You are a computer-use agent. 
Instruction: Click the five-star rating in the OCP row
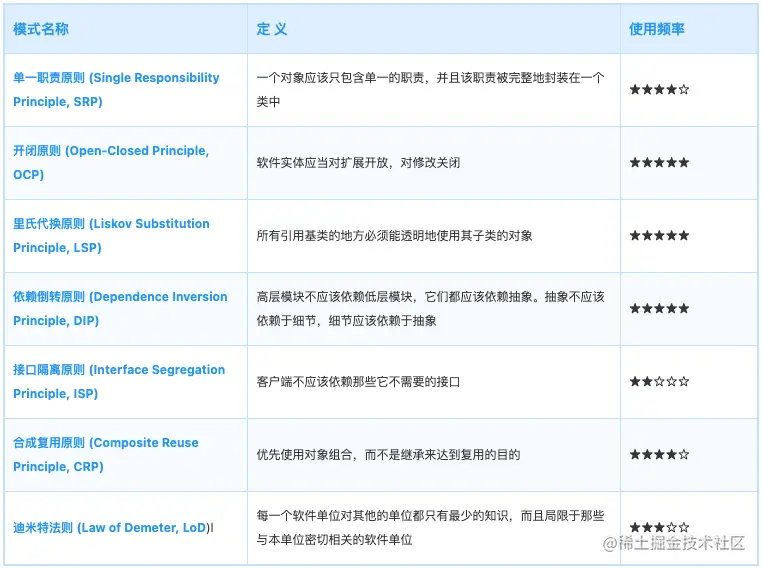(x=659, y=162)
